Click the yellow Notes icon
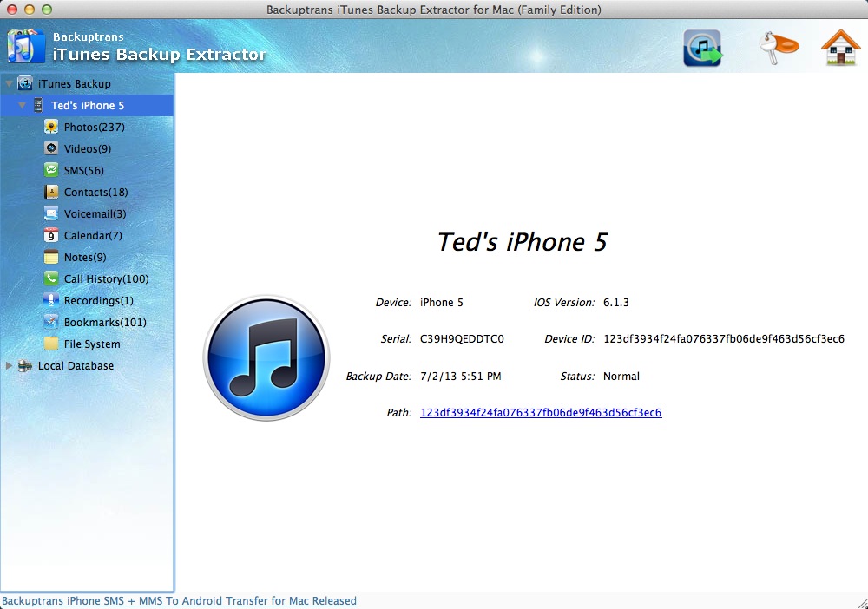This screenshot has width=868, height=609. (x=51, y=257)
